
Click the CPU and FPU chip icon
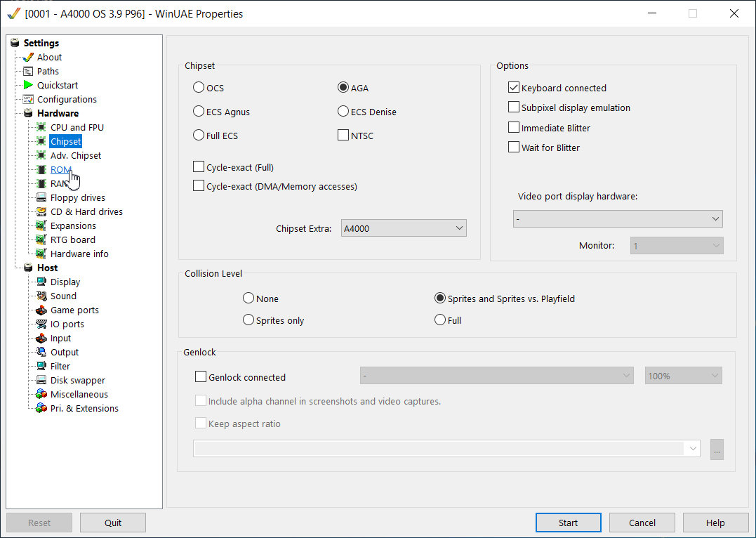[42, 127]
